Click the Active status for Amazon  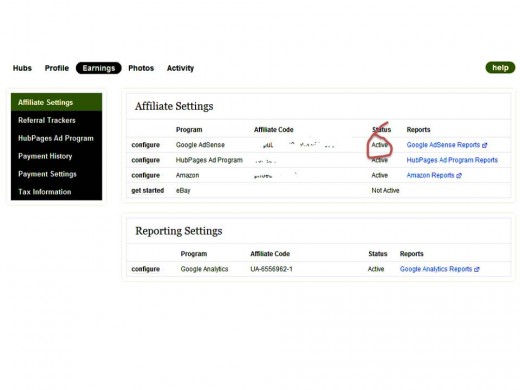pos(380,175)
